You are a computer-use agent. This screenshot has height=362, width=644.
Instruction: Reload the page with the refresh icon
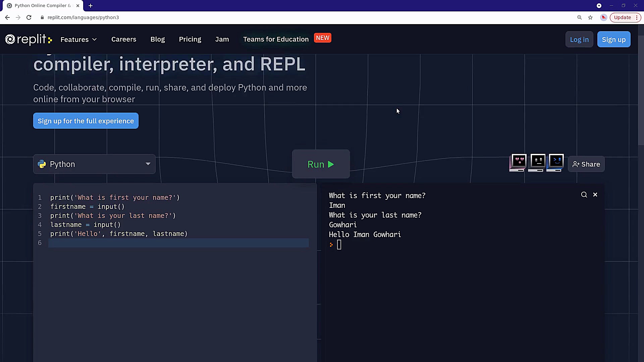tap(29, 17)
